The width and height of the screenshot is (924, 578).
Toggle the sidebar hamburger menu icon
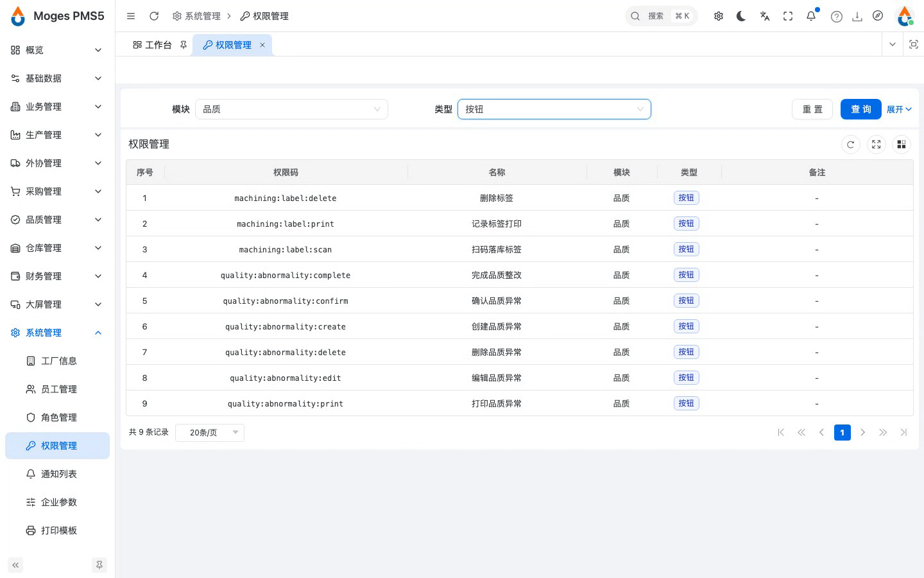(131, 16)
